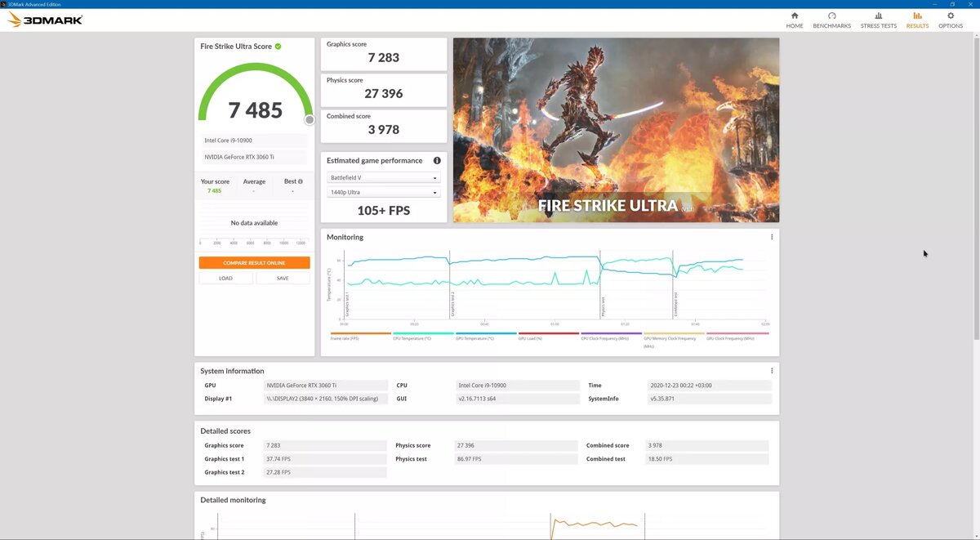Viewport: 980px width, 540px height.
Task: Click the 105+ FPS estimate
Action: (384, 211)
